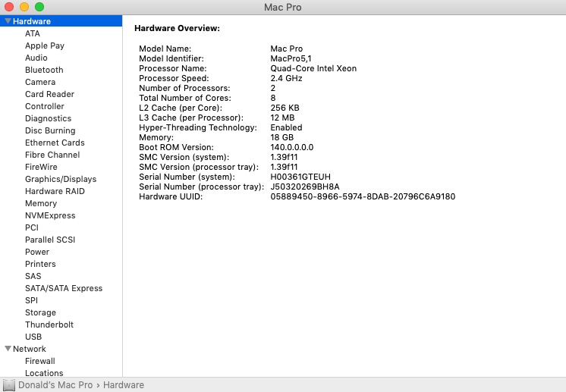
Task: Open the FireWire section
Action: [x=41, y=167]
